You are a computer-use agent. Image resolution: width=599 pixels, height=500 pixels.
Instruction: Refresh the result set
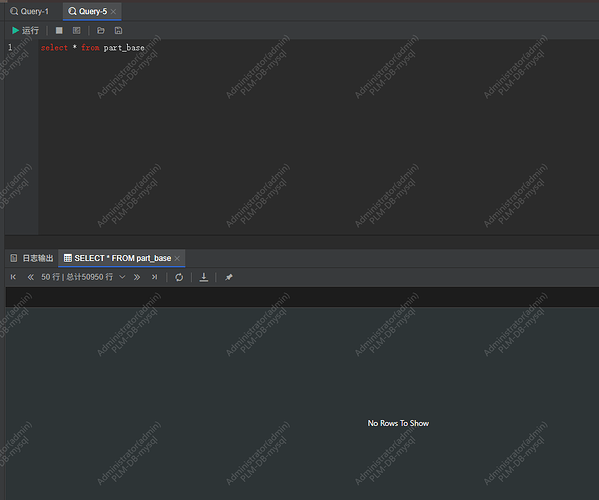click(x=179, y=277)
